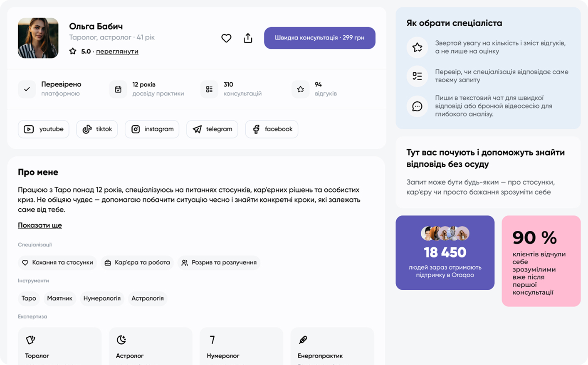This screenshot has height=365, width=588.
Task: Click the number 7 icon above Нумеролог
Action: click(x=212, y=340)
